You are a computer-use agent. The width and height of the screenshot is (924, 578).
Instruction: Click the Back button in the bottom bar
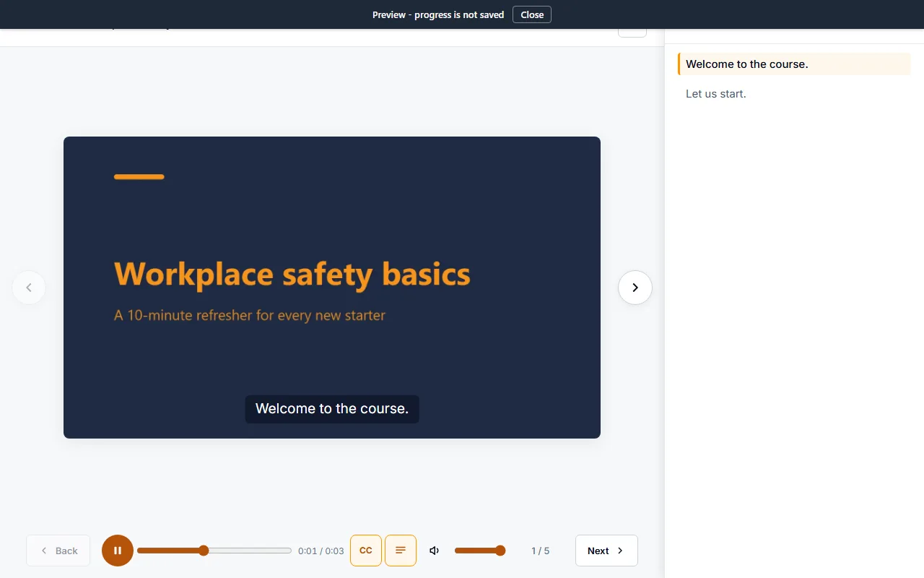(58, 551)
